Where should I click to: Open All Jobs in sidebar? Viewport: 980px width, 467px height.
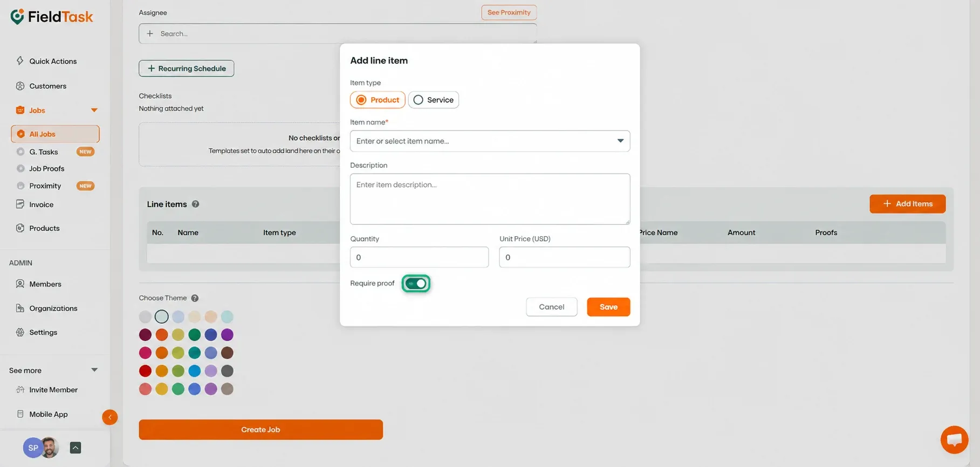[55, 134]
